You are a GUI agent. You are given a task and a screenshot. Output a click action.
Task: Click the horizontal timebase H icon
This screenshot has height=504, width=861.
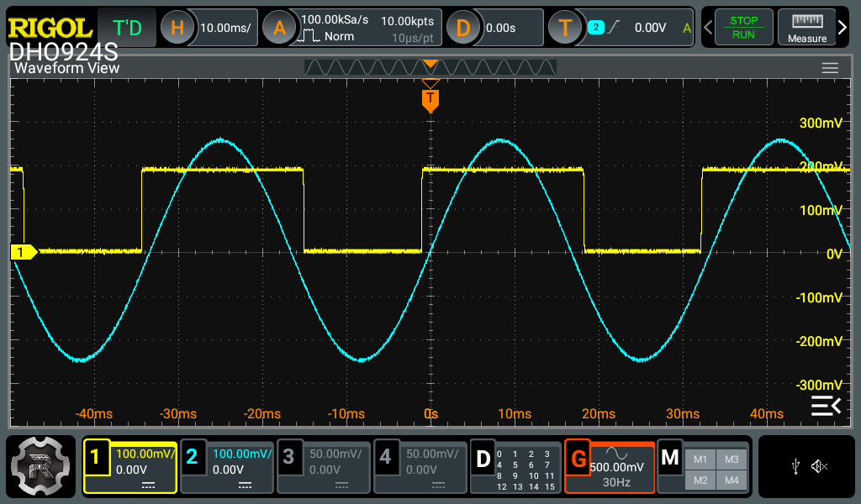(x=177, y=28)
